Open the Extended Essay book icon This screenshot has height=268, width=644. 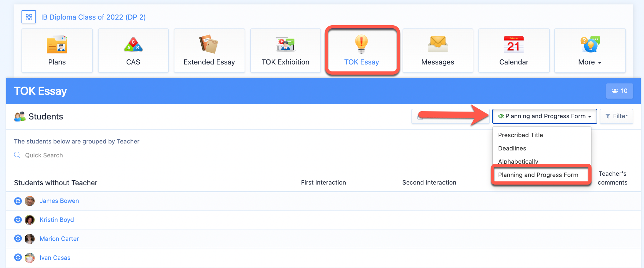[209, 44]
